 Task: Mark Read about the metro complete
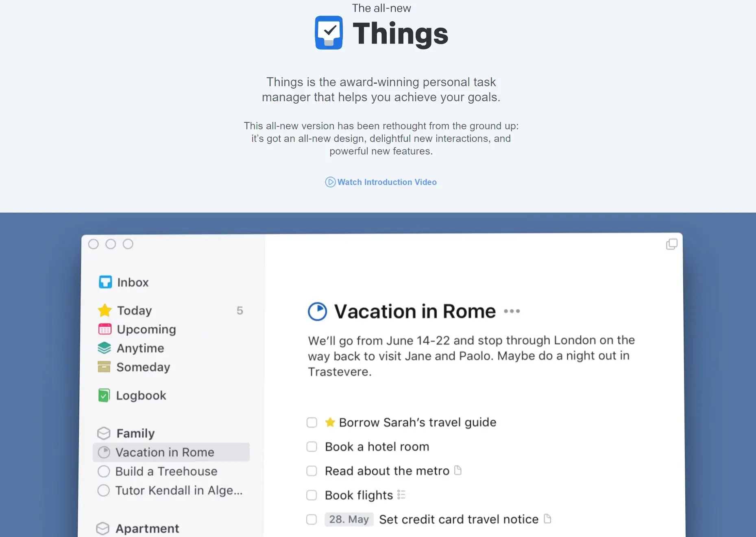[312, 471]
